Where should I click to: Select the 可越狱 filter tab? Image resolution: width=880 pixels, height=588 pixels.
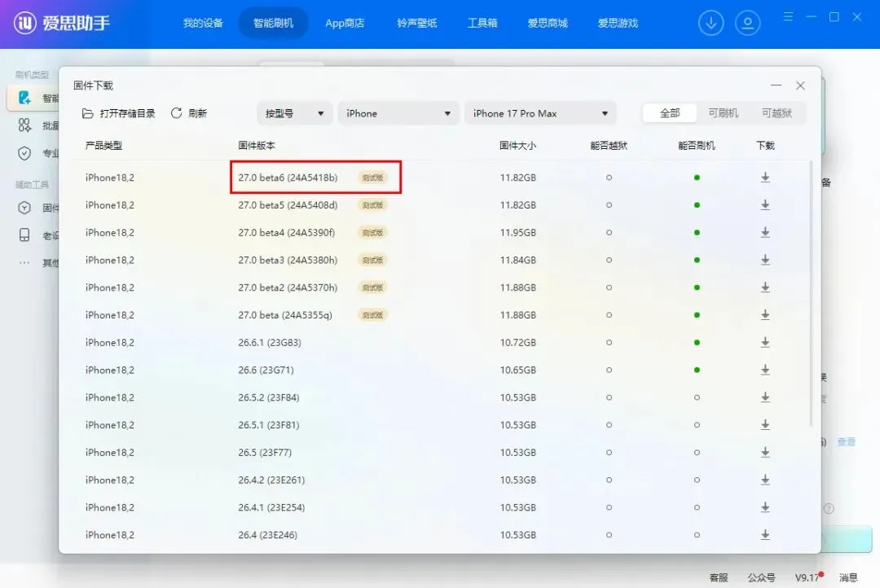tap(777, 113)
